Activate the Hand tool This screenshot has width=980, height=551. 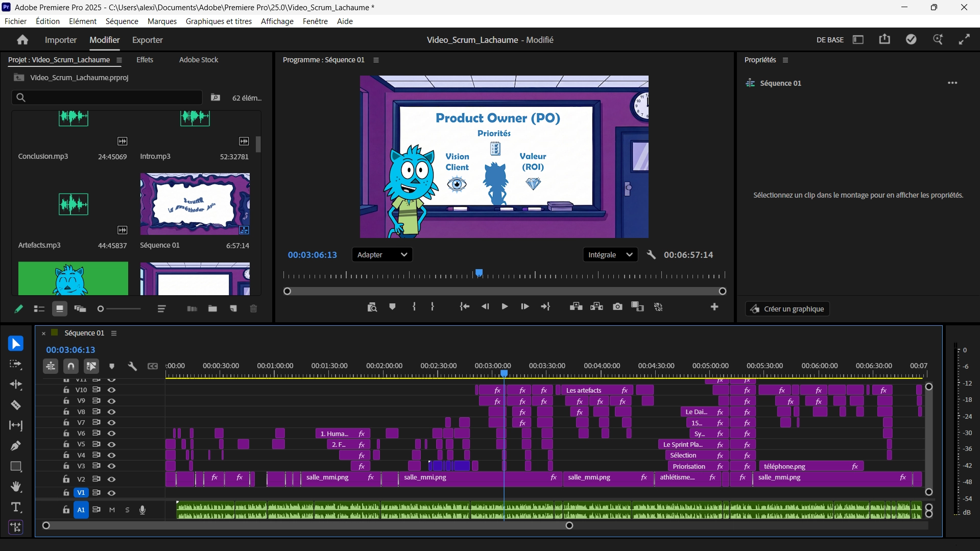[x=16, y=487]
